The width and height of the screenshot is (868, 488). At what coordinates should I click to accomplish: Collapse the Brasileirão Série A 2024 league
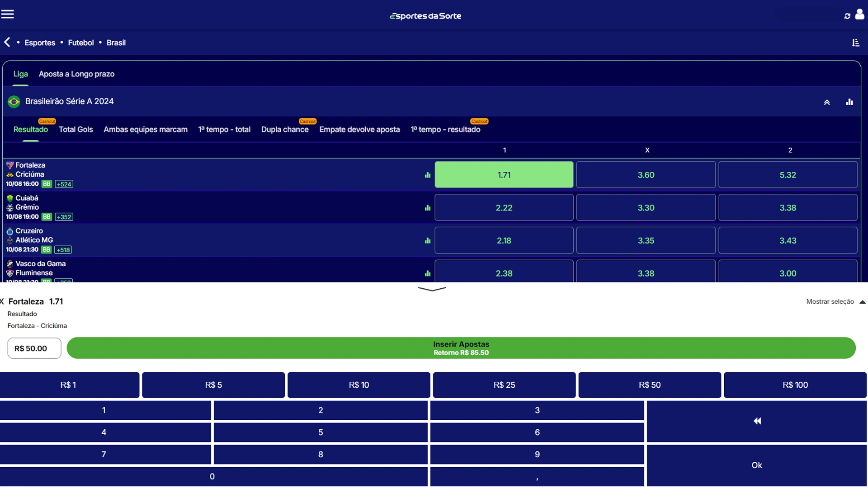826,103
